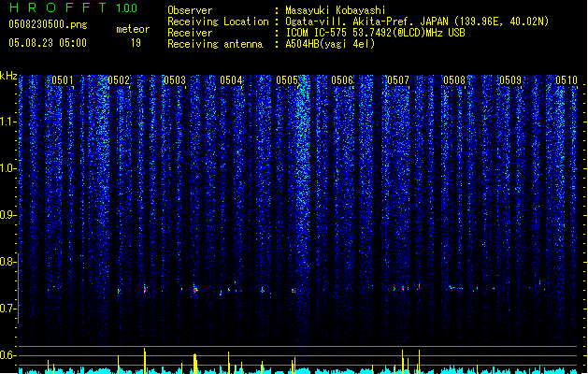Click the 0509 time marker
The image size is (588, 374).
[x=510, y=80]
